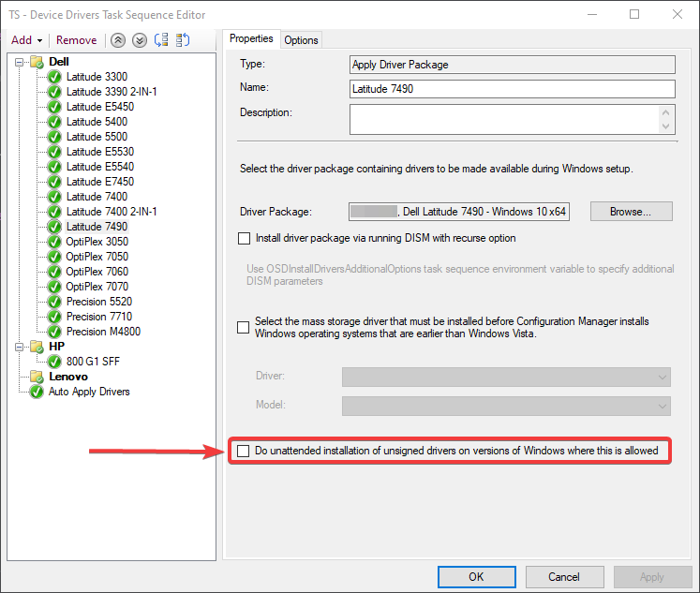
Task: Select the Latitude 7400 step text
Action: pos(97,197)
